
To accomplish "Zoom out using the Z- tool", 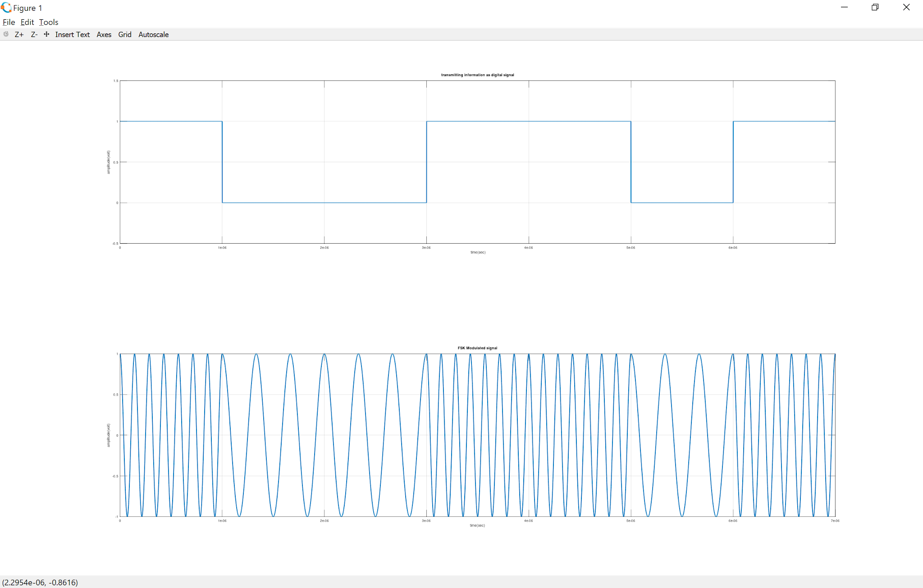I will [x=34, y=34].
